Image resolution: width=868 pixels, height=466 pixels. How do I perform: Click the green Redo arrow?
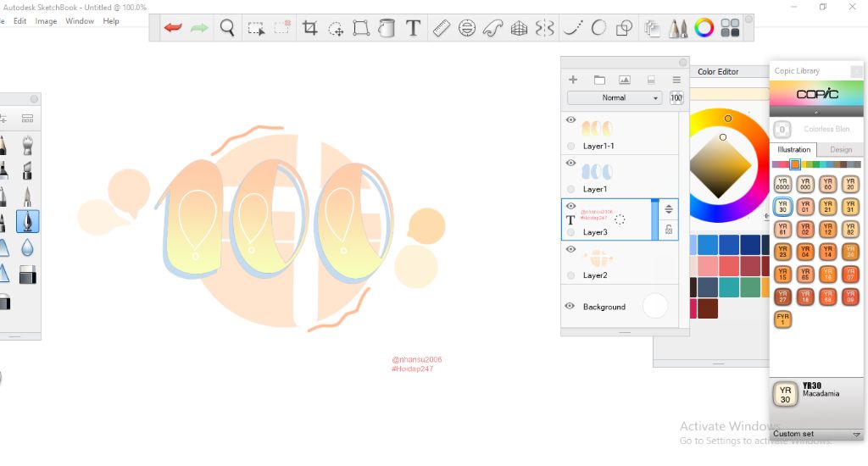[199, 28]
